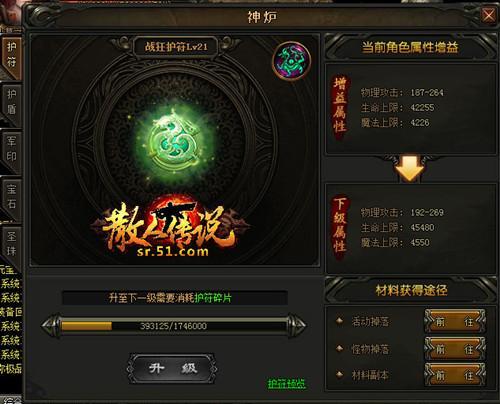500x404 pixels.
Task: Go to 材料副本 via 前往 button
Action: (455, 375)
